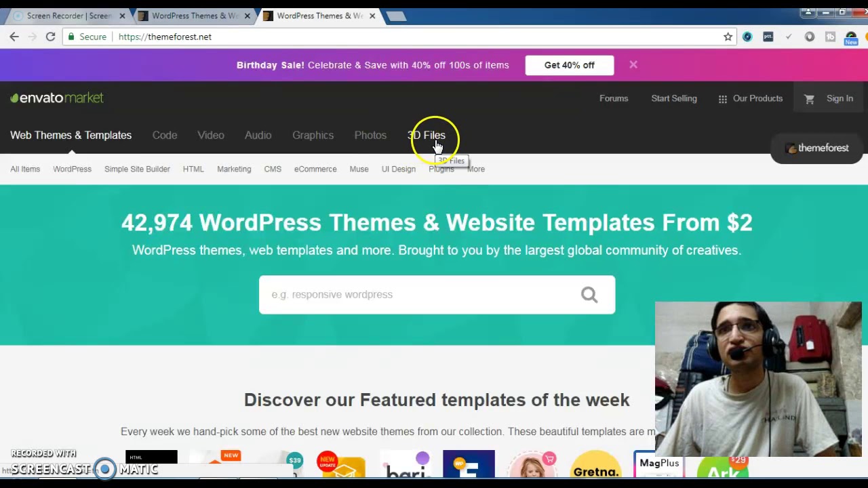Open the MagPlus featured template
The height and width of the screenshot is (488, 868).
[659, 464]
